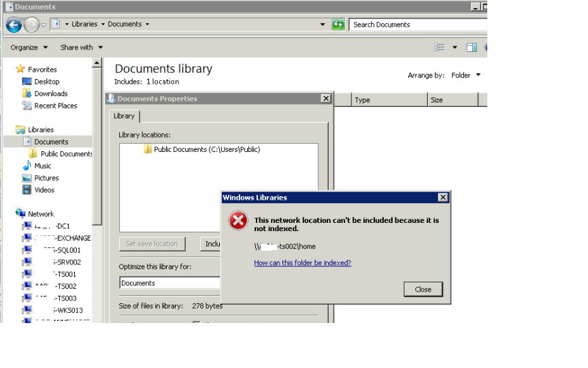Open the Arrange by Folder dropdown
The height and width of the screenshot is (368, 588).
coord(465,75)
